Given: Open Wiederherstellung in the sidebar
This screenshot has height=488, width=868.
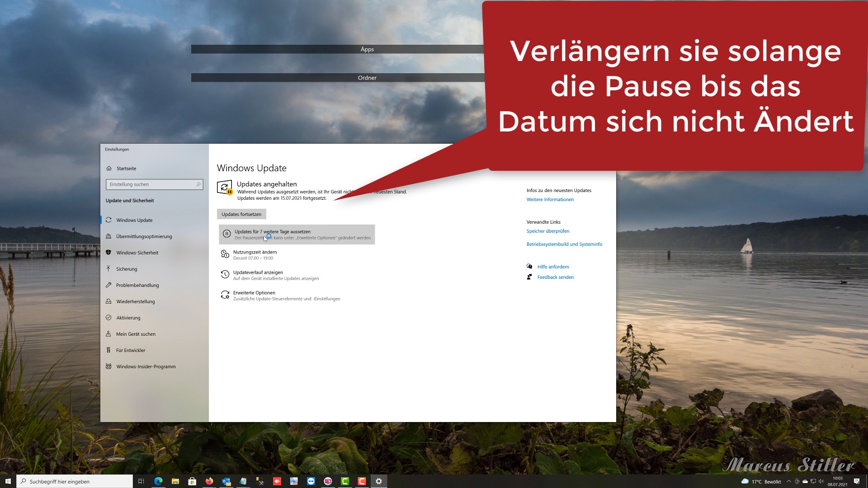Looking at the screenshot, I should pos(135,301).
